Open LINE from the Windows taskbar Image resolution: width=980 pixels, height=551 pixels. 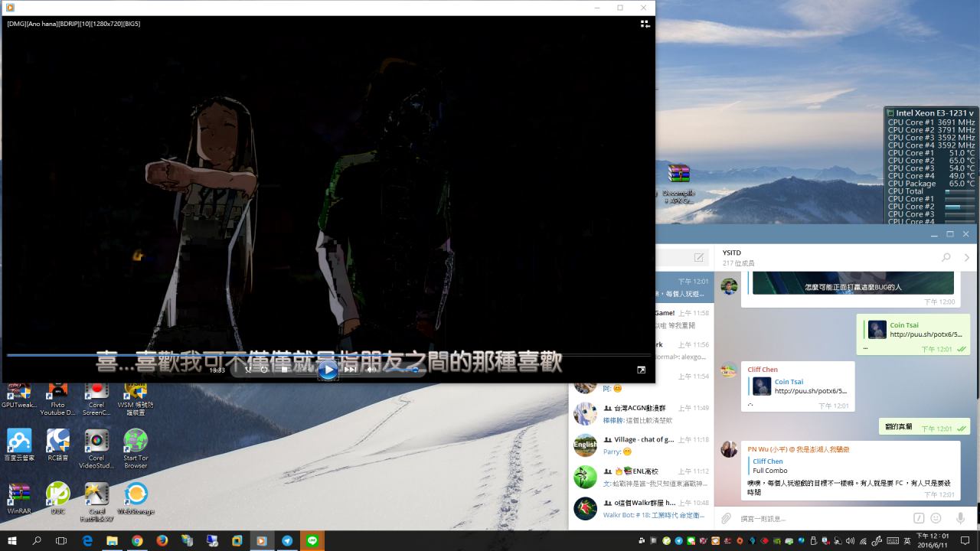[x=312, y=541]
